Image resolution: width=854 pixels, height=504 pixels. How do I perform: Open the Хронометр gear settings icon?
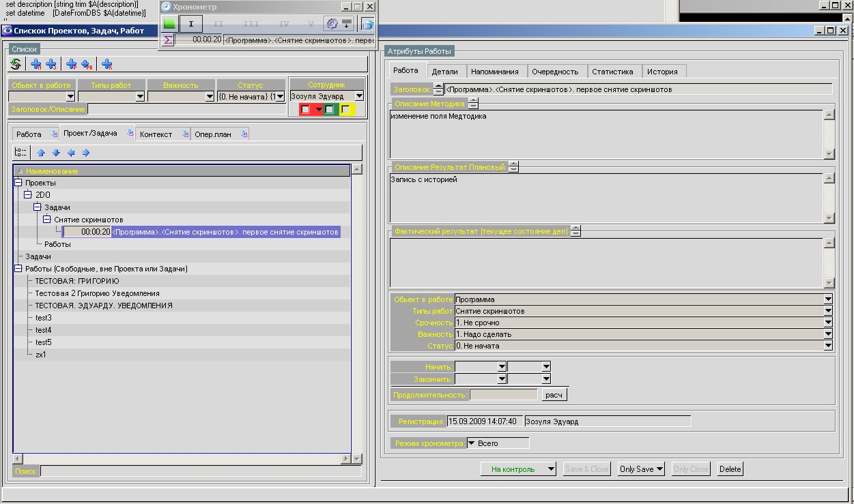coord(332,24)
